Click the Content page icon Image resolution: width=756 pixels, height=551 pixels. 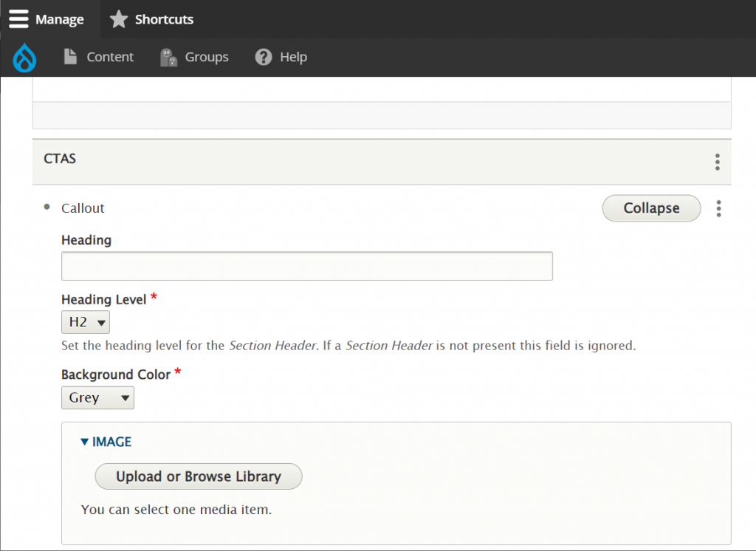tap(70, 57)
